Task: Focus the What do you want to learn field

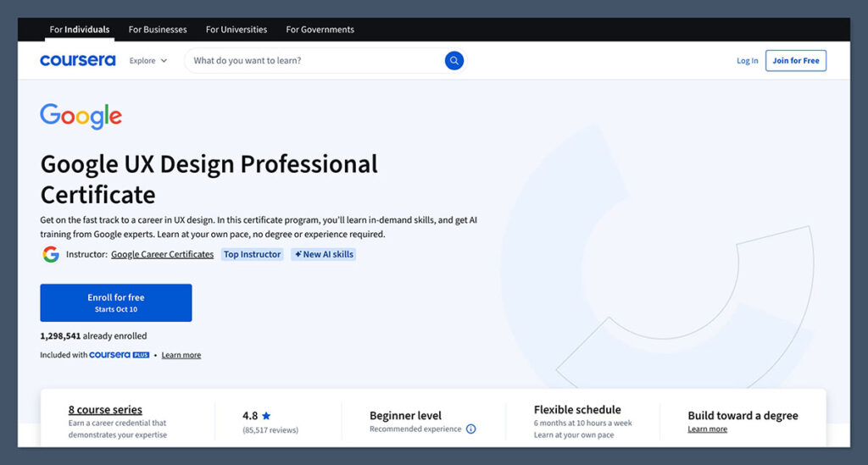Action: 314,61
